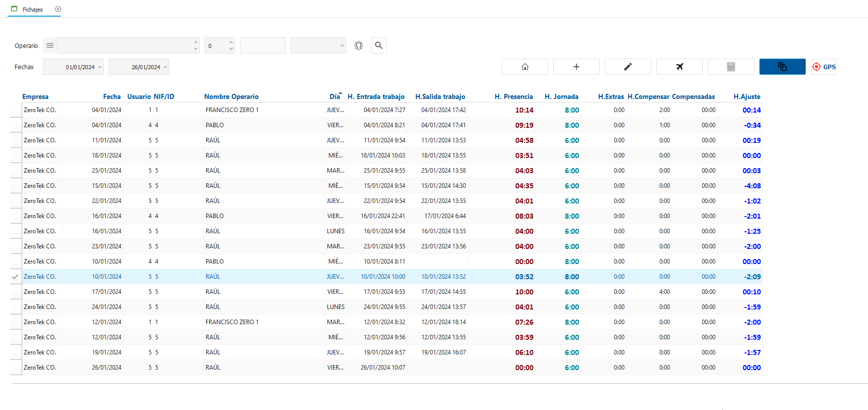The height and width of the screenshot is (410, 868).
Task: Click the blue copy/duplicate button
Action: 782,67
